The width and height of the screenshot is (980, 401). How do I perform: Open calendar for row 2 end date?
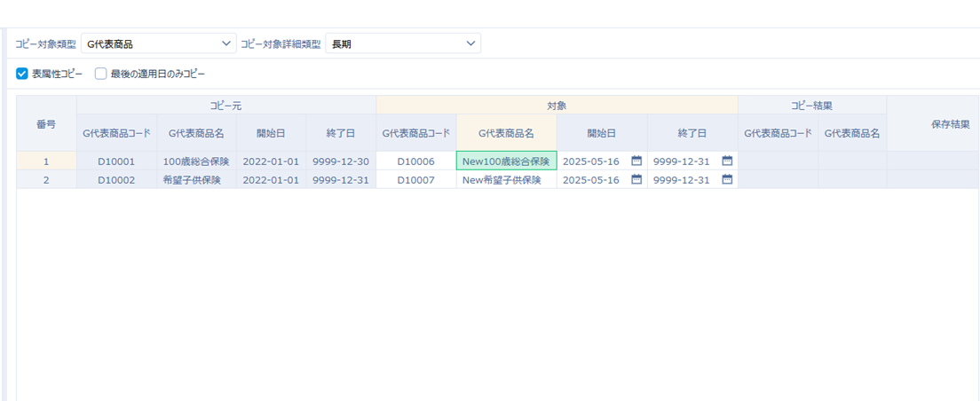[727, 180]
